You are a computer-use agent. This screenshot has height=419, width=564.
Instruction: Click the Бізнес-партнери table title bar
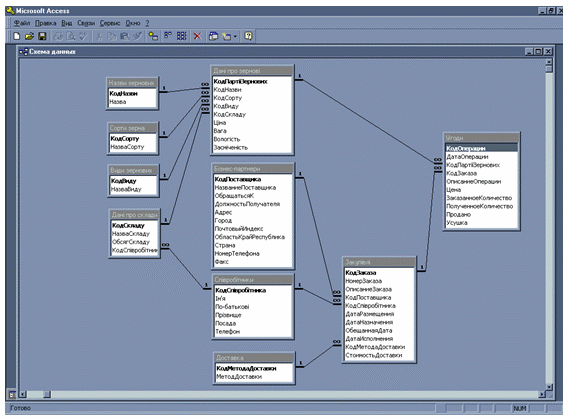pos(253,169)
